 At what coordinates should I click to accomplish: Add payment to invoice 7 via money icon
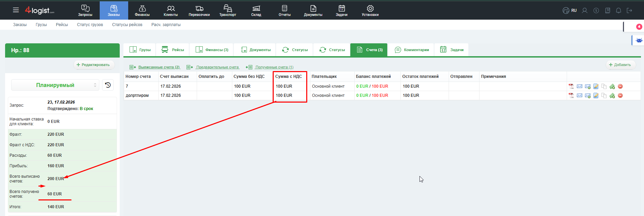click(612, 86)
